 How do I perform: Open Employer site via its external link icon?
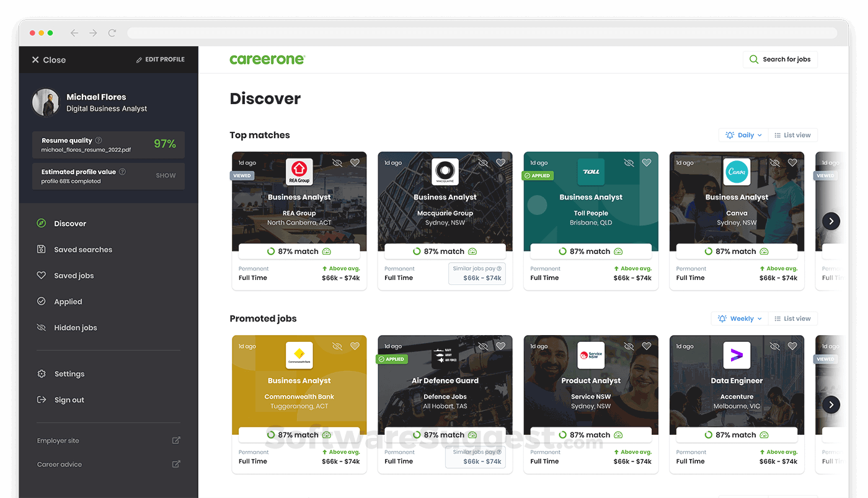[176, 440]
